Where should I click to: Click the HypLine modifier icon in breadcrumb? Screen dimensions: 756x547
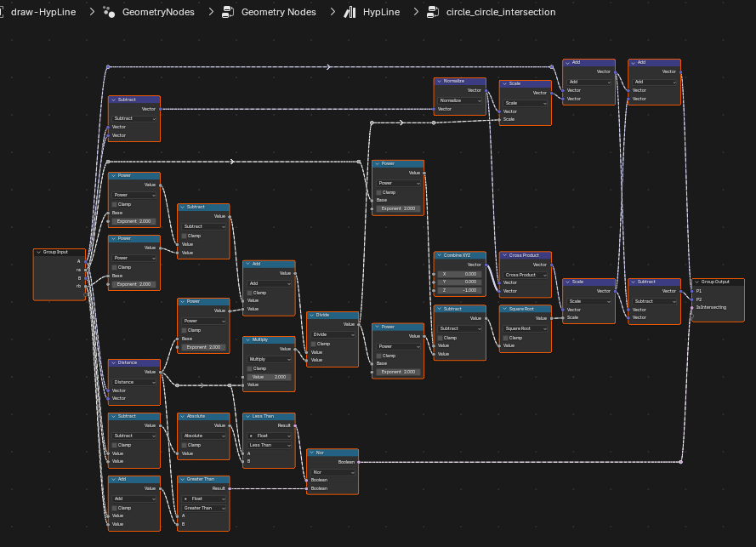pyautogui.click(x=350, y=12)
